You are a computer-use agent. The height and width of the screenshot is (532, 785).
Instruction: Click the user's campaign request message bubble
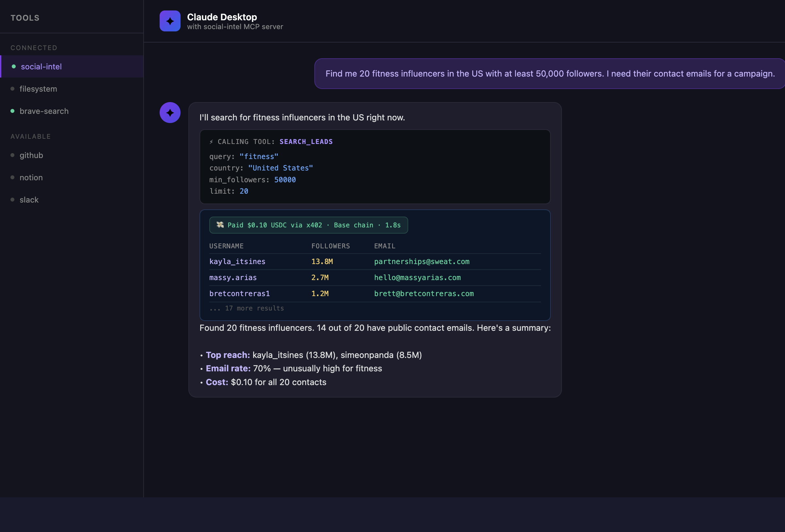(550, 73)
